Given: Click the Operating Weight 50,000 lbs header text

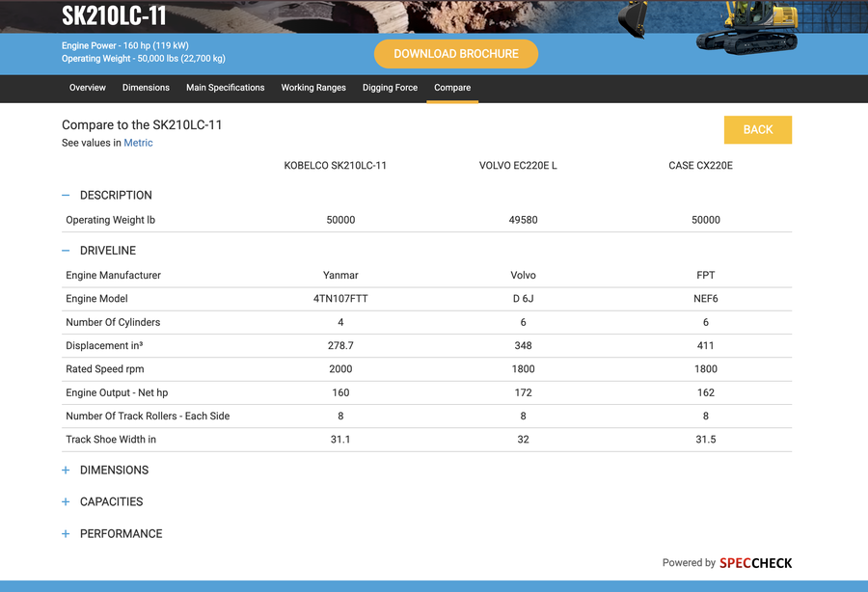Looking at the screenshot, I should point(144,58).
